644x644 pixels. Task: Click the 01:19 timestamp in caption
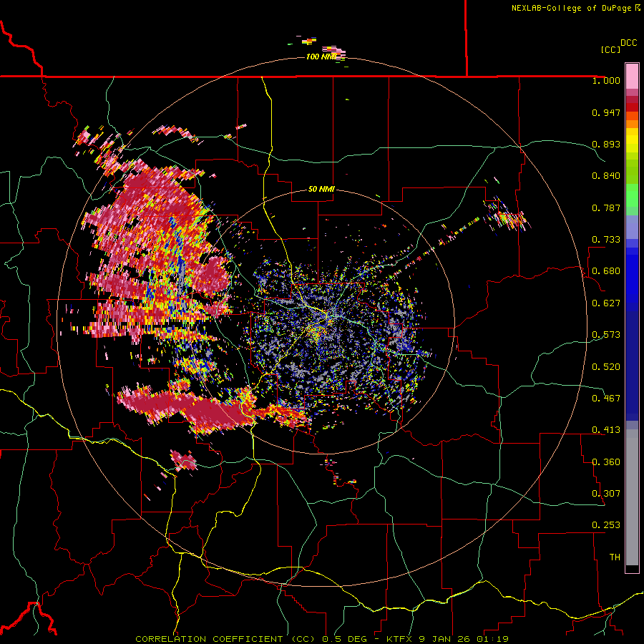click(x=492, y=639)
